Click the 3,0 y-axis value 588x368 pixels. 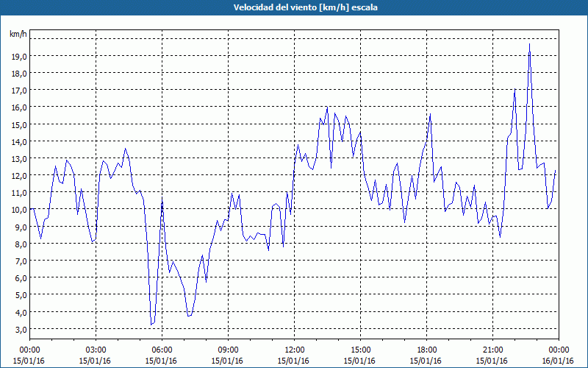point(21,329)
